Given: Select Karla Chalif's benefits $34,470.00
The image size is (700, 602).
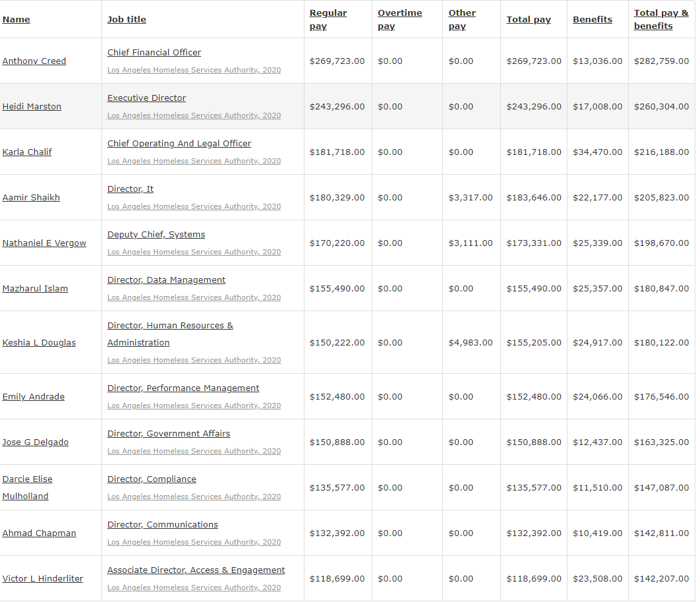Looking at the screenshot, I should (x=597, y=152).
